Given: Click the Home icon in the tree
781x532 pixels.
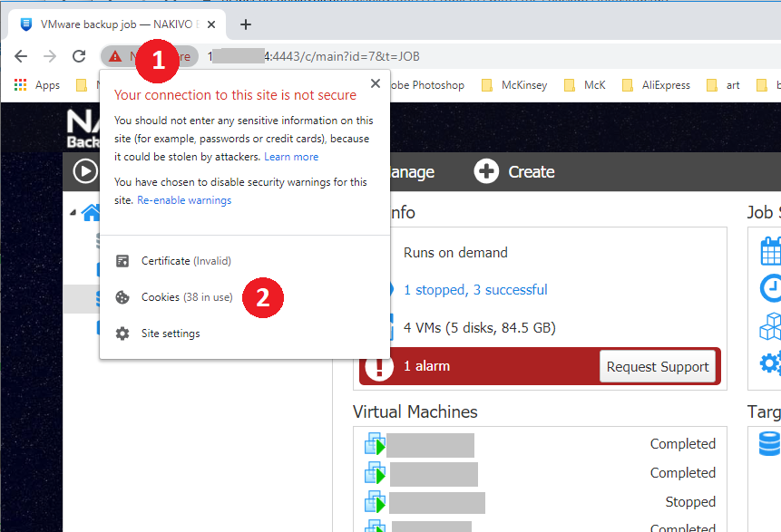Looking at the screenshot, I should [x=91, y=213].
